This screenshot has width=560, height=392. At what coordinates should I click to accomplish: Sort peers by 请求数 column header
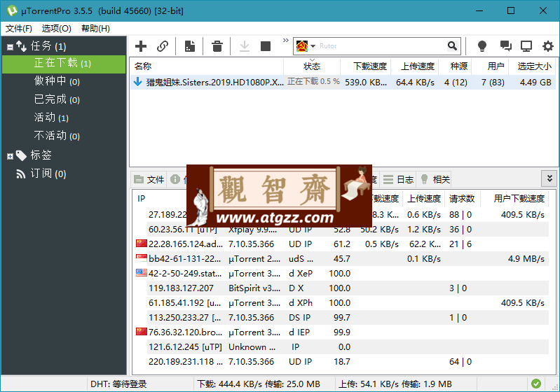462,199
